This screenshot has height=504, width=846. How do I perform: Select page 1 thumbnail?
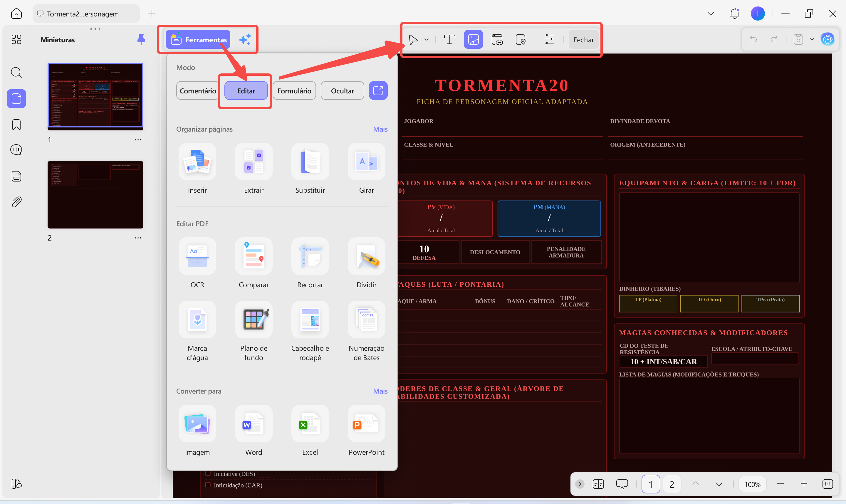95,96
